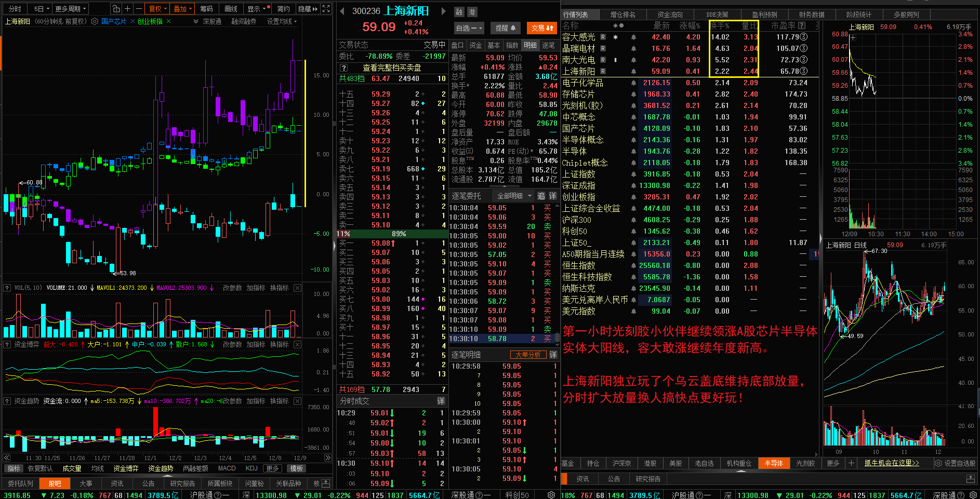Expand overlay list chevron before 深股通
This screenshot has height=499, width=980.
196,21
